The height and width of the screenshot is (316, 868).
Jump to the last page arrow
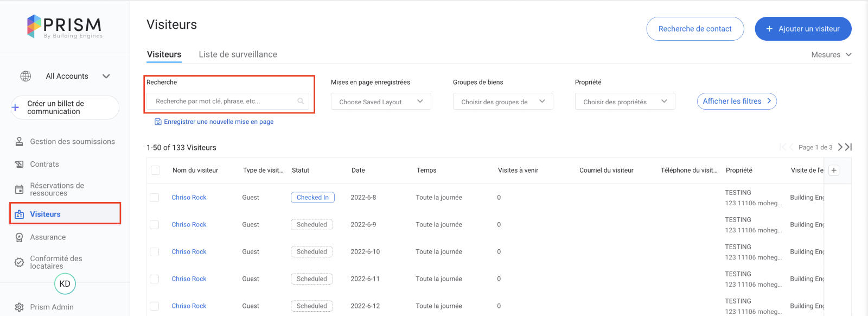848,147
